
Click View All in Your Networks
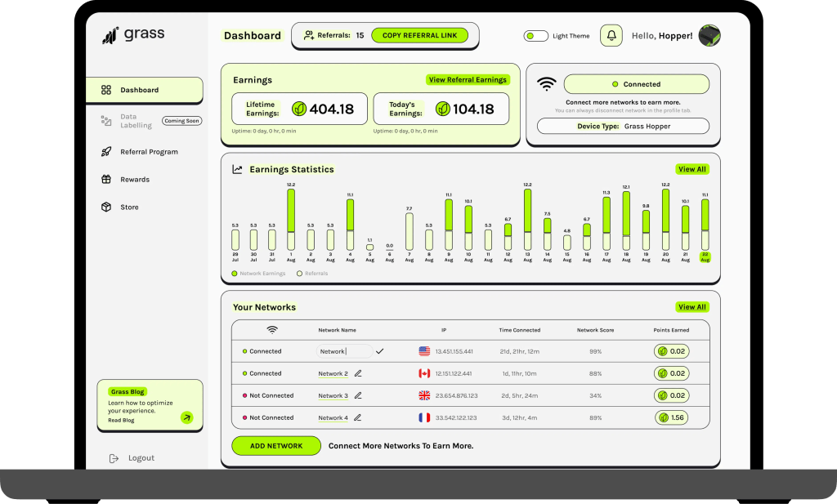pos(692,307)
